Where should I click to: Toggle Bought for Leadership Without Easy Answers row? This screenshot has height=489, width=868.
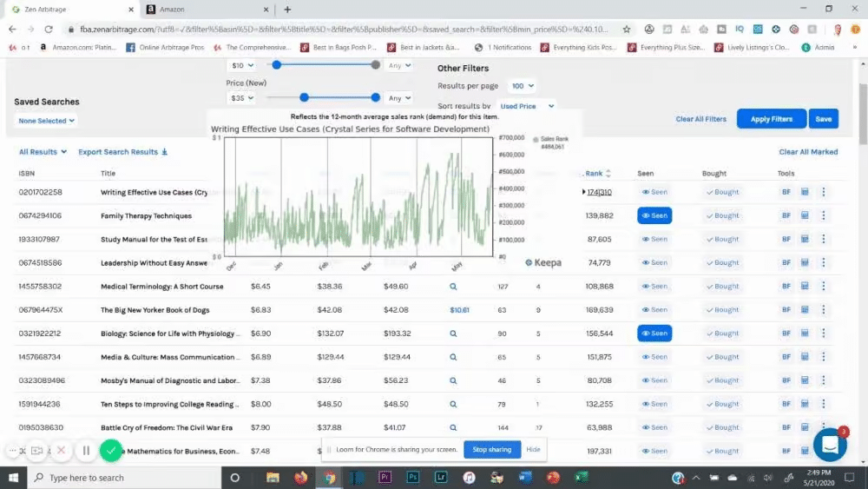pyautogui.click(x=722, y=262)
